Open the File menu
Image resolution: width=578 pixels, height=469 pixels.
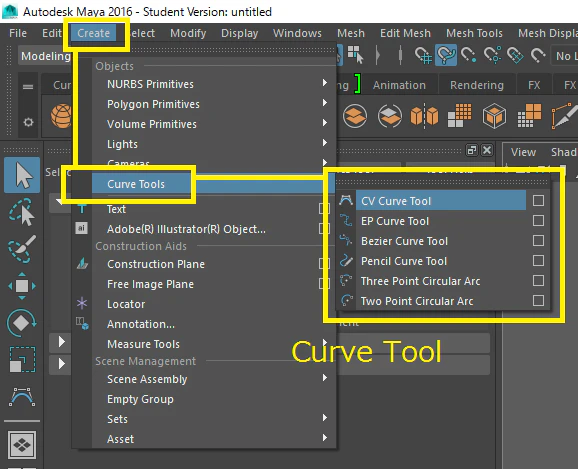tap(18, 33)
